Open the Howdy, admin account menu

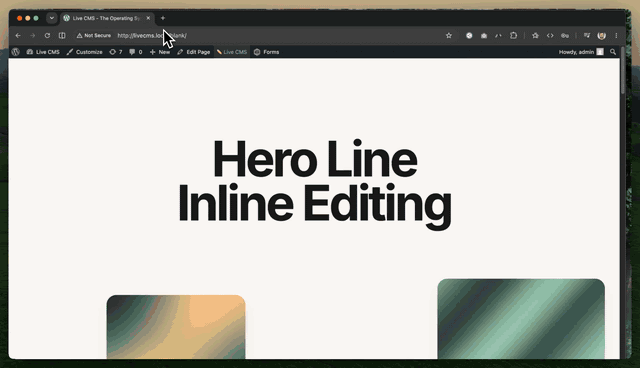pyautogui.click(x=581, y=52)
